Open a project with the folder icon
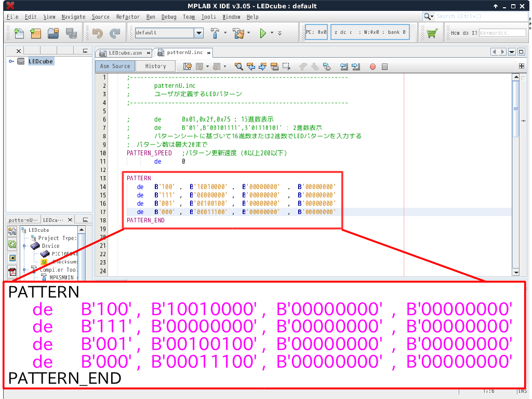Image resolution: width=532 pixels, height=399 pixels. [54, 33]
